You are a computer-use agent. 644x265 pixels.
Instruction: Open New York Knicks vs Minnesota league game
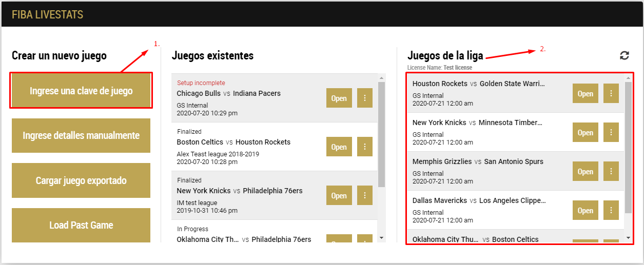pyautogui.click(x=585, y=133)
